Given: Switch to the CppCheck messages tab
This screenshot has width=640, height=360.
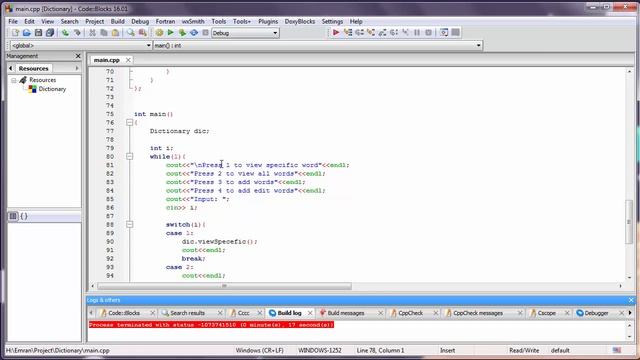Looking at the screenshot, I should pos(478,313).
